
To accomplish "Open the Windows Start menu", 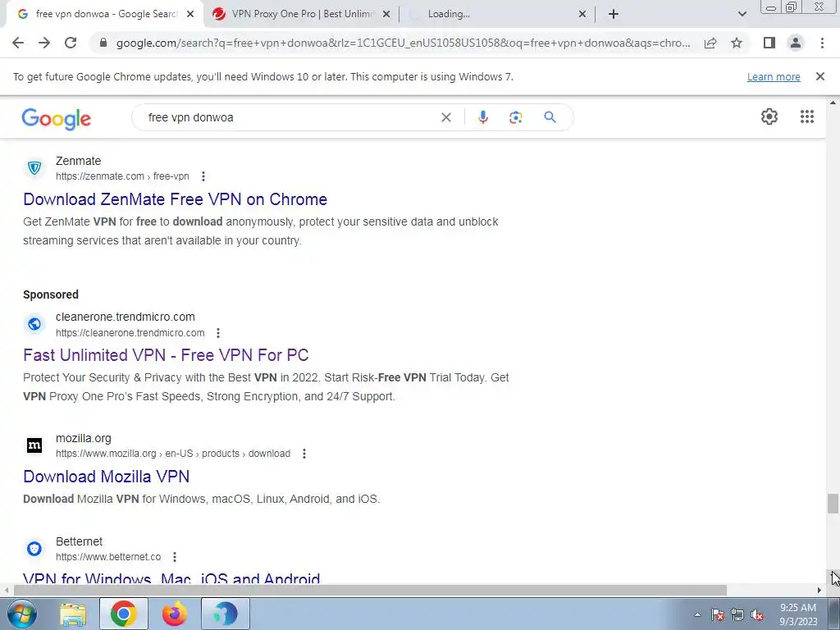I will point(21,614).
